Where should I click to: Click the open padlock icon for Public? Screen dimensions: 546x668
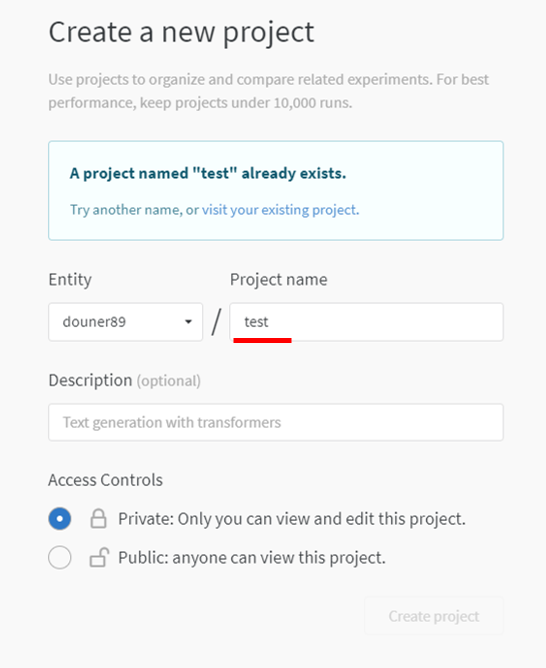[x=99, y=557]
